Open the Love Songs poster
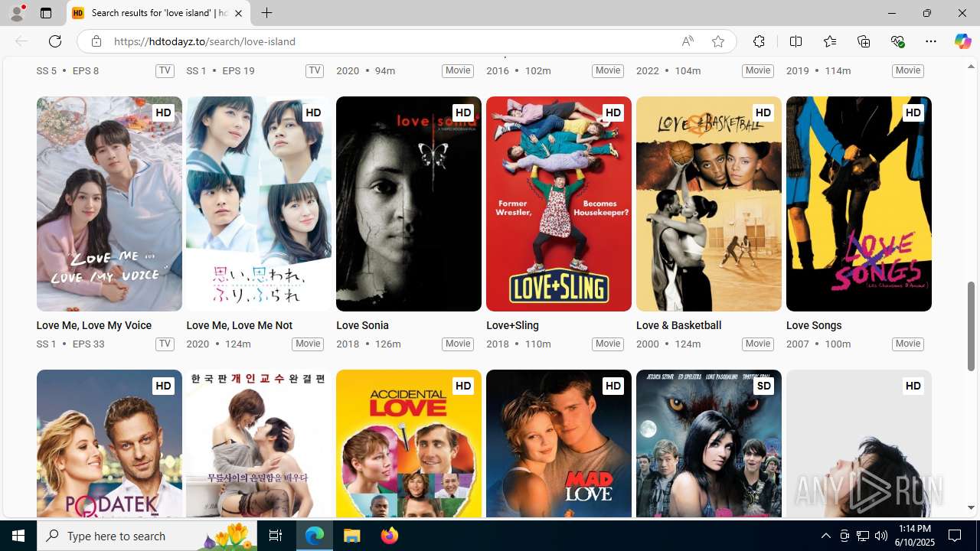Image resolution: width=980 pixels, height=551 pixels. 859,204
